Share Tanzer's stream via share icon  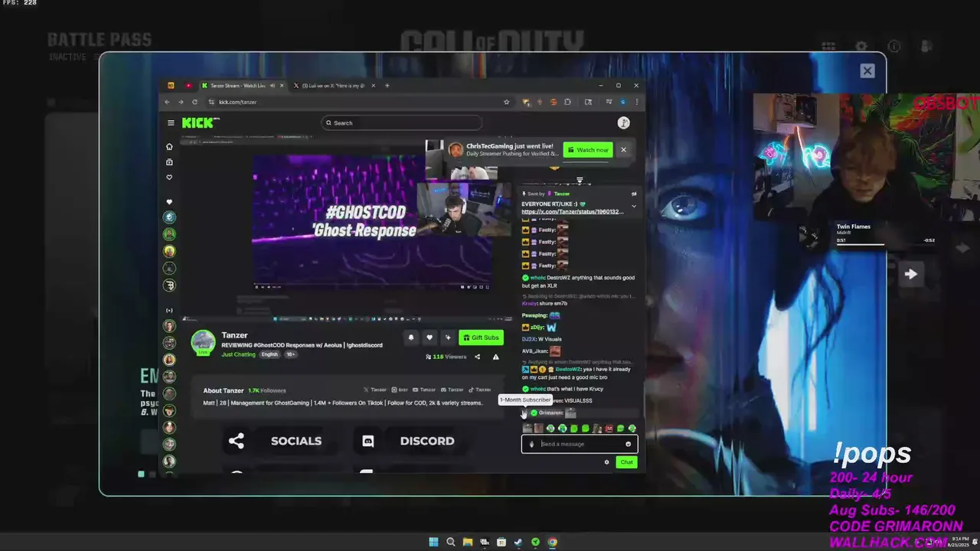(477, 357)
